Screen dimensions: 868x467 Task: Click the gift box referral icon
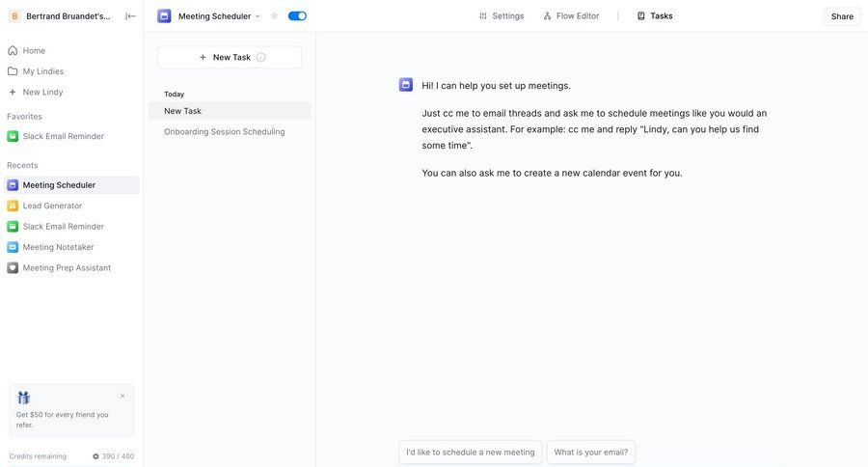point(23,398)
